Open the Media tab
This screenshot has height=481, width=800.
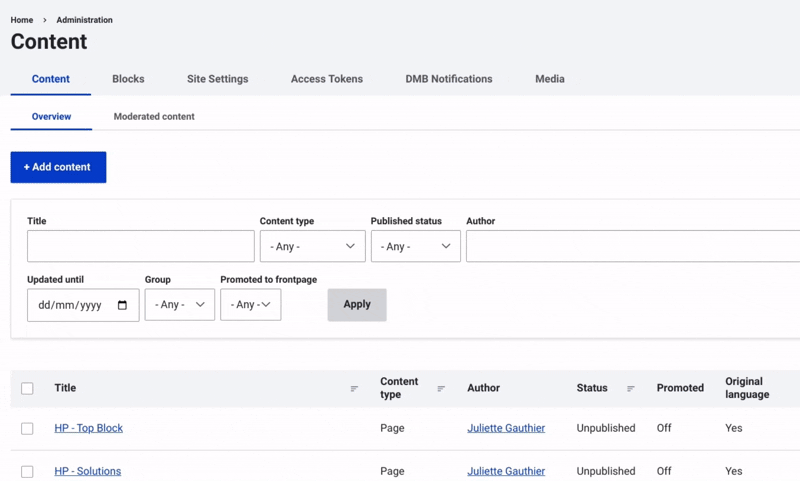549,79
